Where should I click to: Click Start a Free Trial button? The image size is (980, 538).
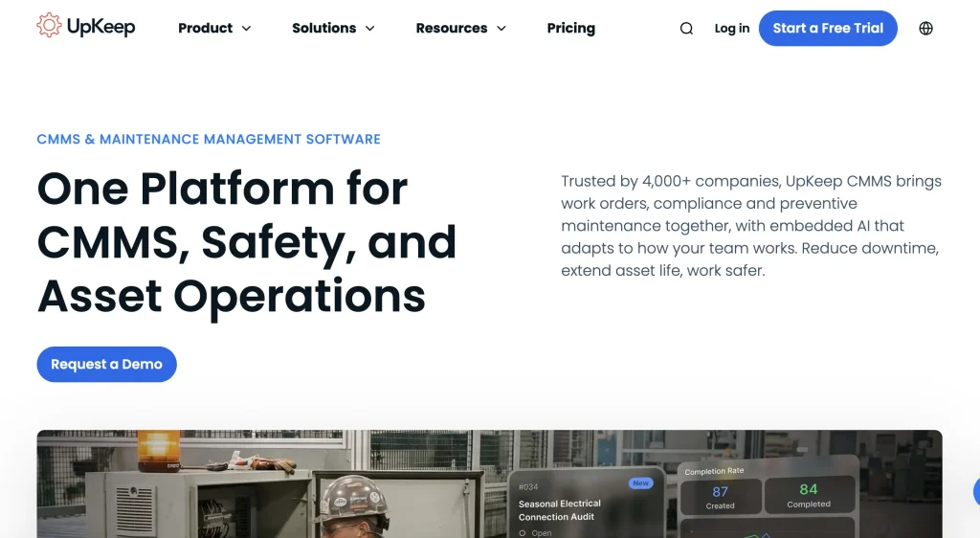[828, 28]
